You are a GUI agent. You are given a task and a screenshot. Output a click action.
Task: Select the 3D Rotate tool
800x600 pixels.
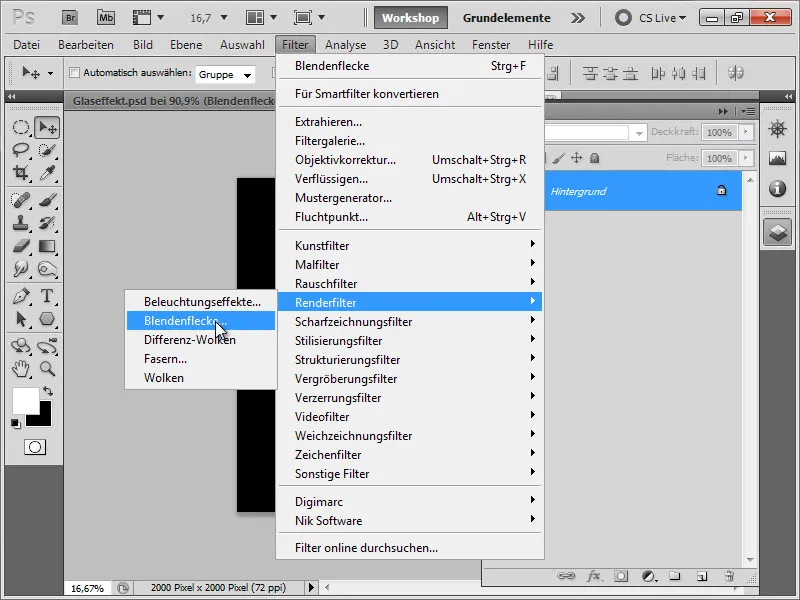pos(21,346)
